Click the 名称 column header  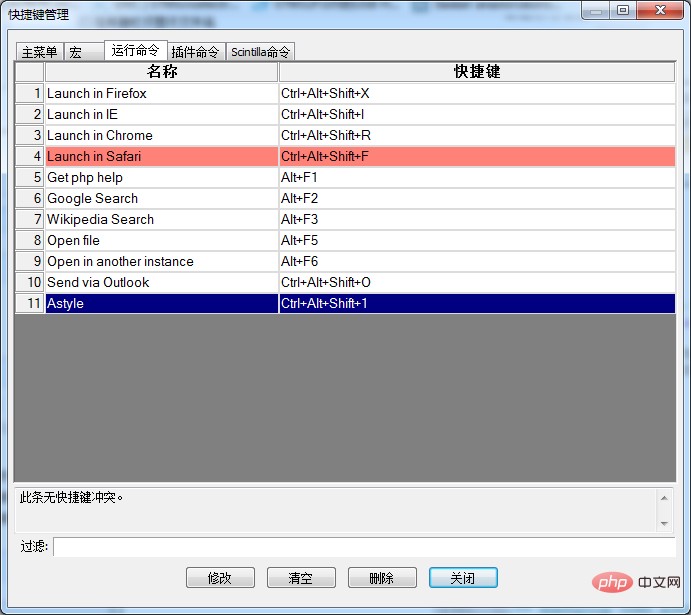click(x=161, y=72)
